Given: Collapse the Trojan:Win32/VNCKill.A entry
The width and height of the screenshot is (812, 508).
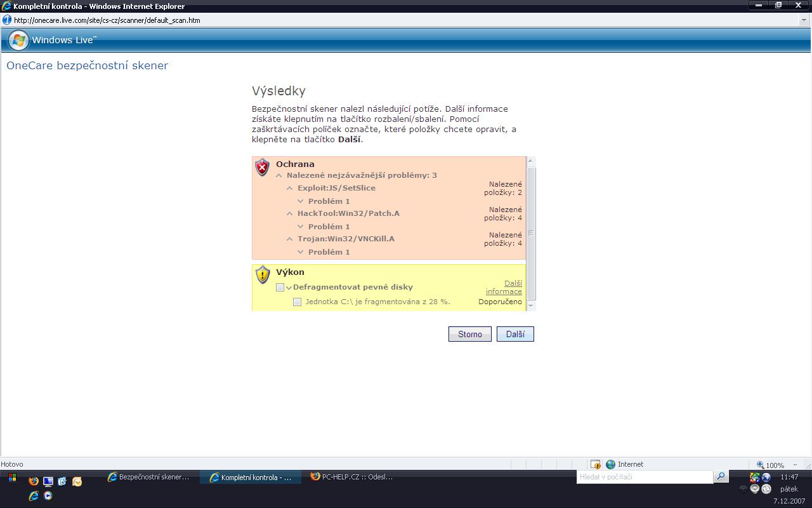Looking at the screenshot, I should (290, 239).
